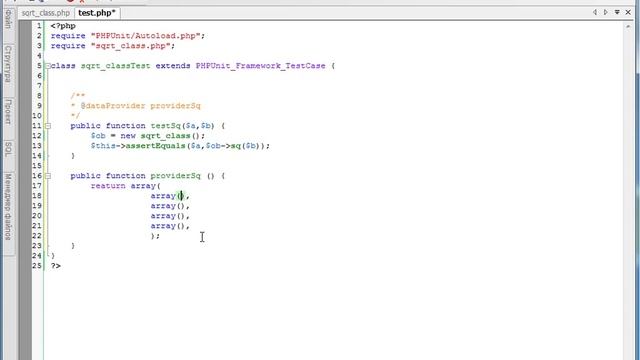Click the "<?php" opening tag on line 1
The width and height of the screenshot is (640, 360).
[63, 26]
